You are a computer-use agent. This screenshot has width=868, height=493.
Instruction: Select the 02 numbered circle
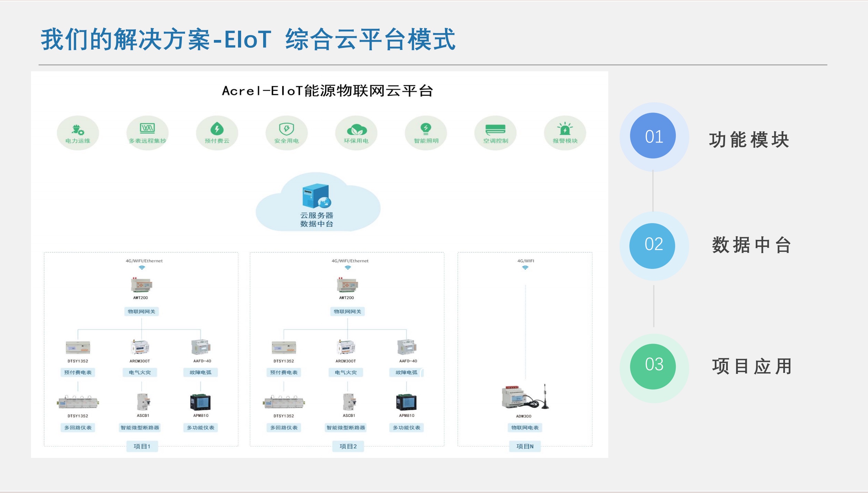[652, 245]
